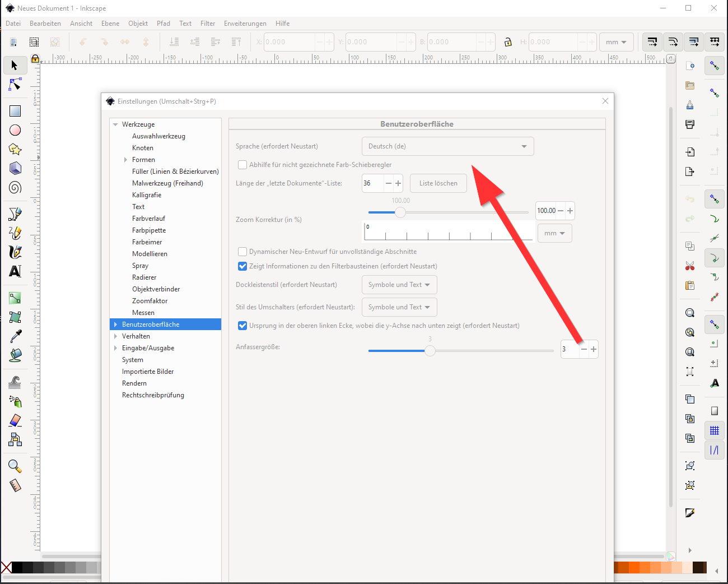Select the 3D Box tool
Viewport: 728px width, 584px height.
[15, 168]
